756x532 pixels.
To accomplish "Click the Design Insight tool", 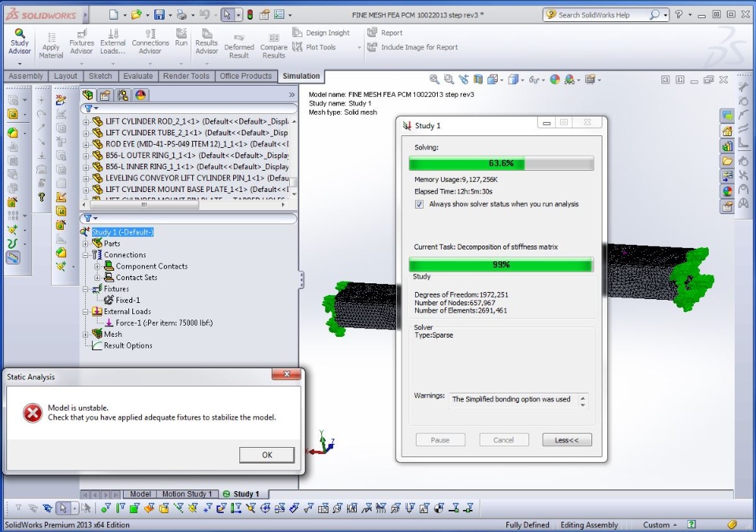I will [x=321, y=33].
